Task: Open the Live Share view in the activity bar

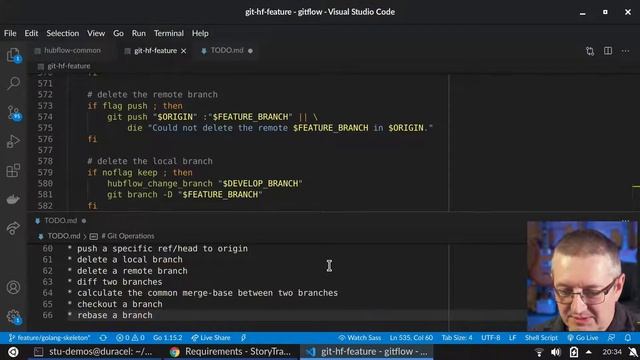Action: 13,228
